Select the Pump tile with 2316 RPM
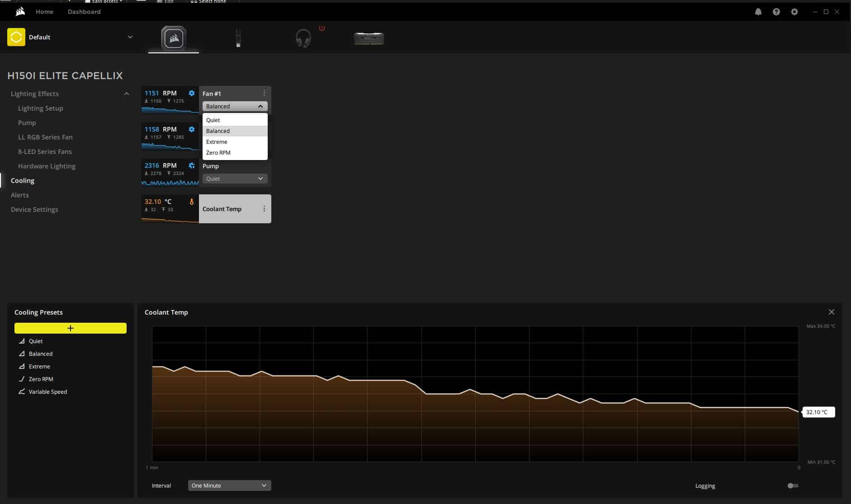Image resolution: width=851 pixels, height=504 pixels. pyautogui.click(x=170, y=172)
